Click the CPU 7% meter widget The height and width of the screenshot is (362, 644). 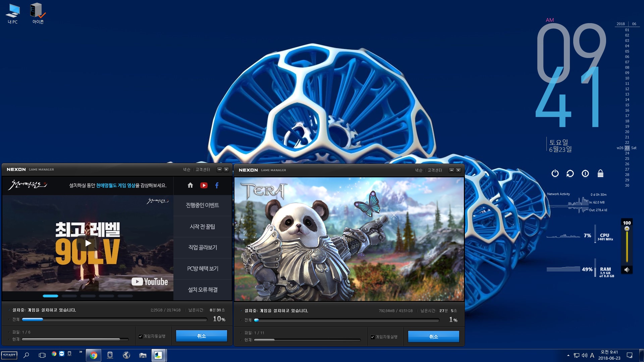click(580, 236)
